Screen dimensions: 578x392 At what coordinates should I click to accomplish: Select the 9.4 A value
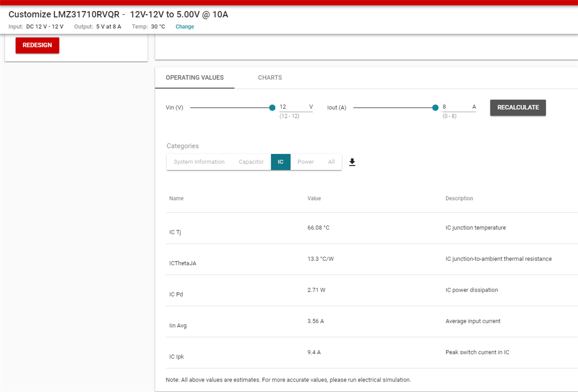click(314, 353)
